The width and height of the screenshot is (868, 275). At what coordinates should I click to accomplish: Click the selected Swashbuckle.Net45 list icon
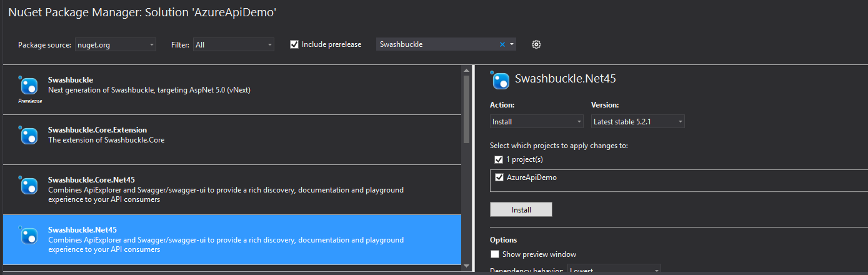click(x=29, y=235)
